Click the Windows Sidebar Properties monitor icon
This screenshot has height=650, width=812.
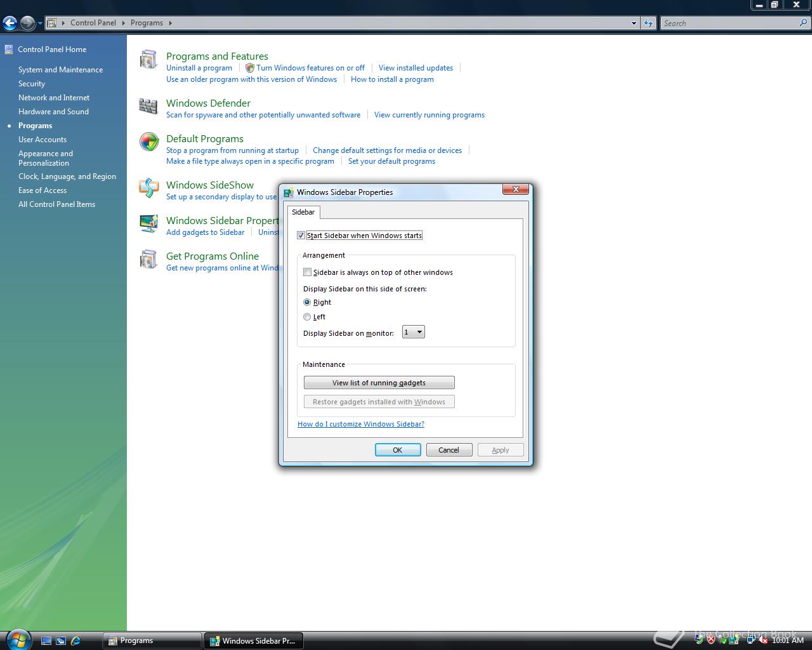pyautogui.click(x=149, y=223)
